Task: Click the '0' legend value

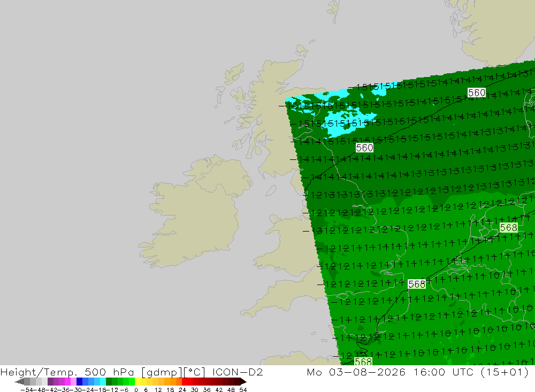Action: coord(136,390)
